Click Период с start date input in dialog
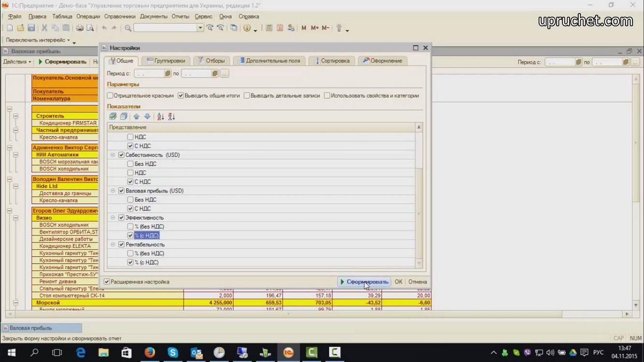The image size is (644, 362). point(149,73)
